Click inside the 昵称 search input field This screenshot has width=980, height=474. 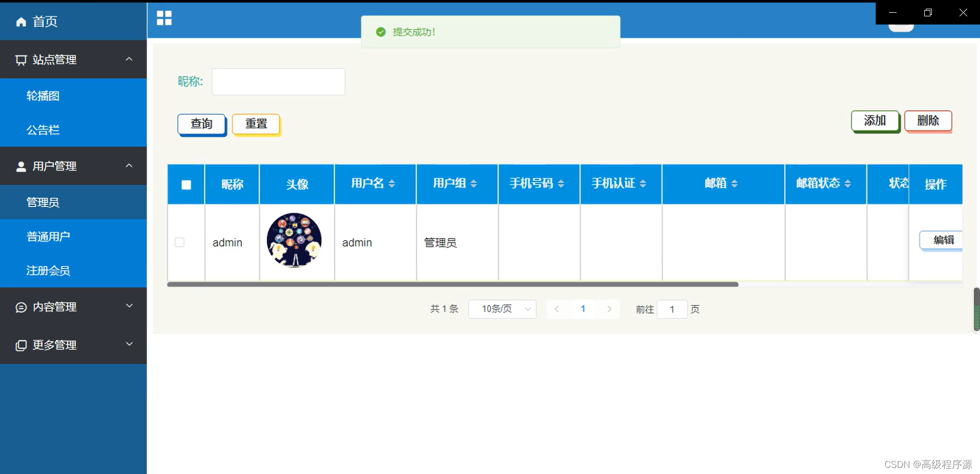pyautogui.click(x=278, y=81)
